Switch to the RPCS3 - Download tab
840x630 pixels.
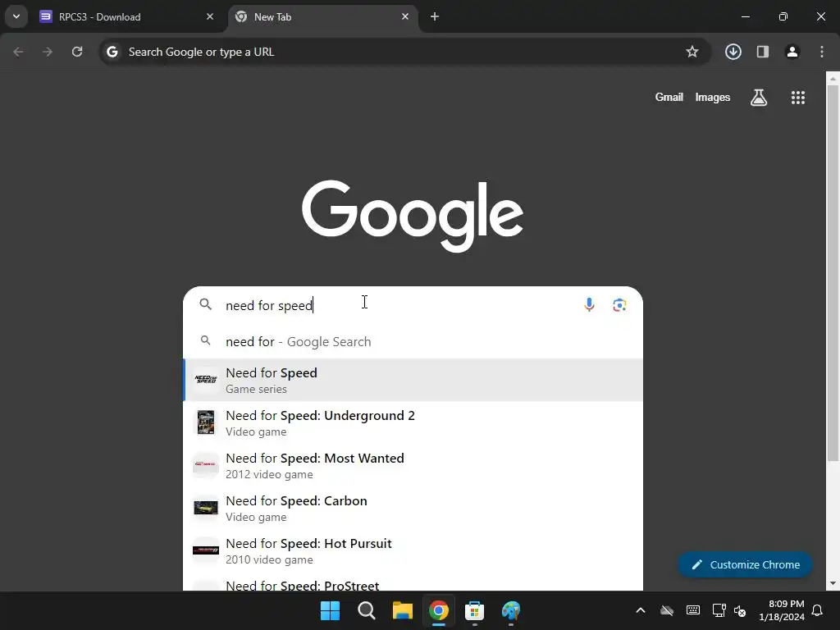126,16
